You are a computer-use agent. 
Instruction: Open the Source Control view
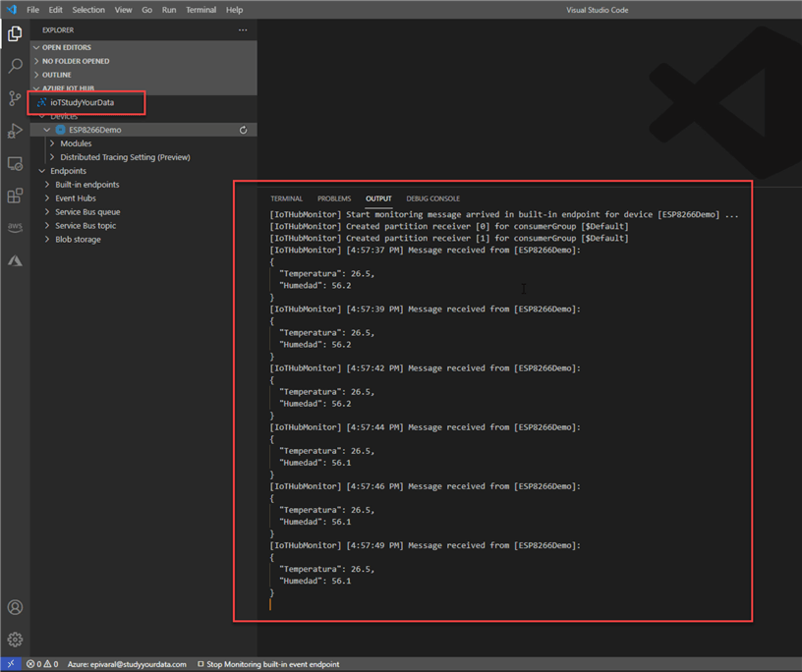15,98
